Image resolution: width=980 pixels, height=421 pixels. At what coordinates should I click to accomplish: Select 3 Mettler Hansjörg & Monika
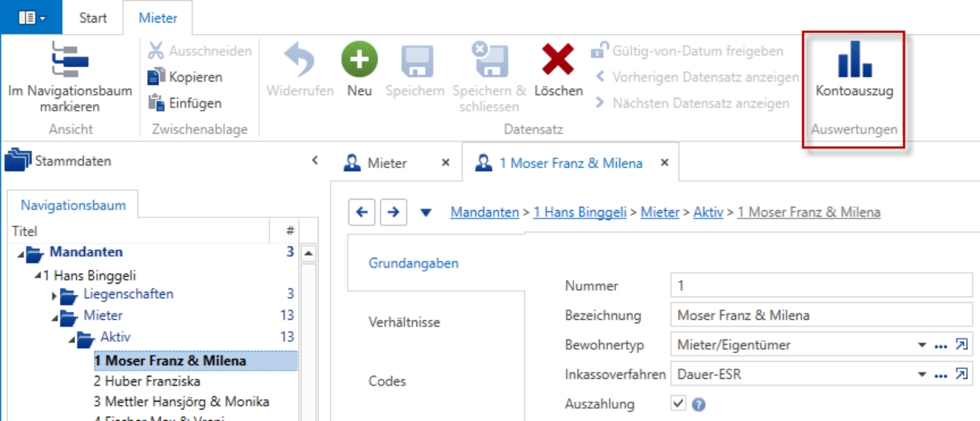coord(181,402)
